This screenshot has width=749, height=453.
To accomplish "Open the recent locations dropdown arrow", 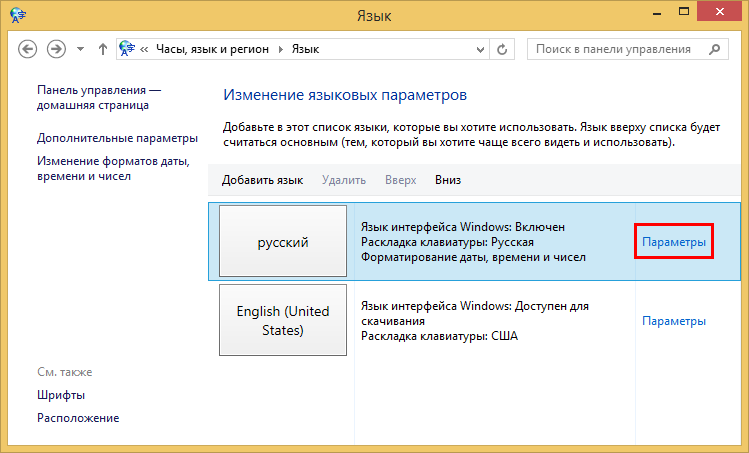I will pos(80,49).
